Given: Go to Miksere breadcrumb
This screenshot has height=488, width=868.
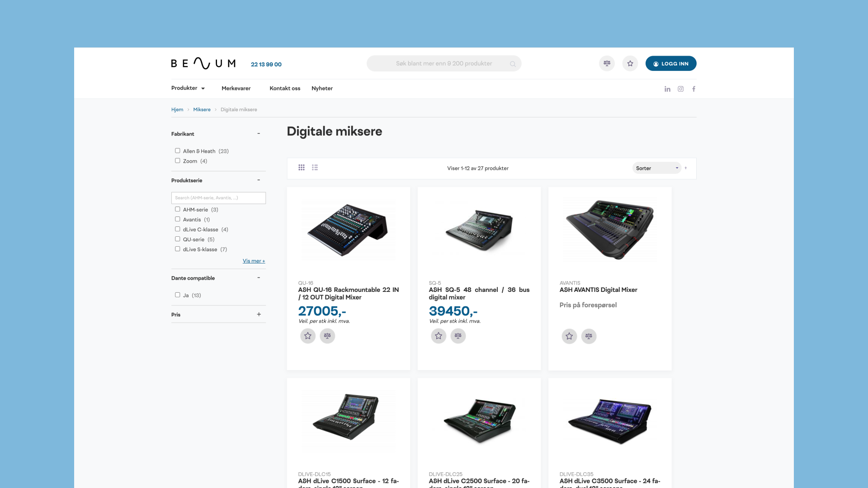Looking at the screenshot, I should [202, 110].
